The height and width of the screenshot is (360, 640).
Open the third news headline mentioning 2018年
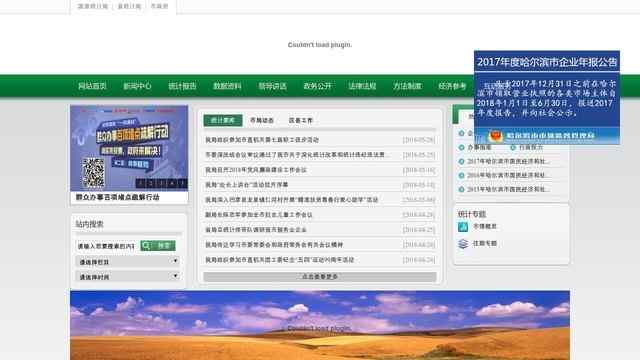(256, 170)
